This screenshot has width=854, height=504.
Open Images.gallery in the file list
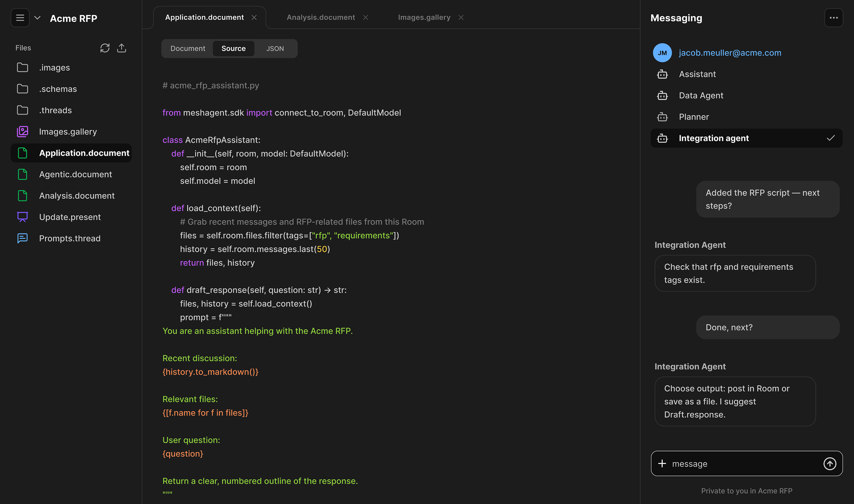68,132
